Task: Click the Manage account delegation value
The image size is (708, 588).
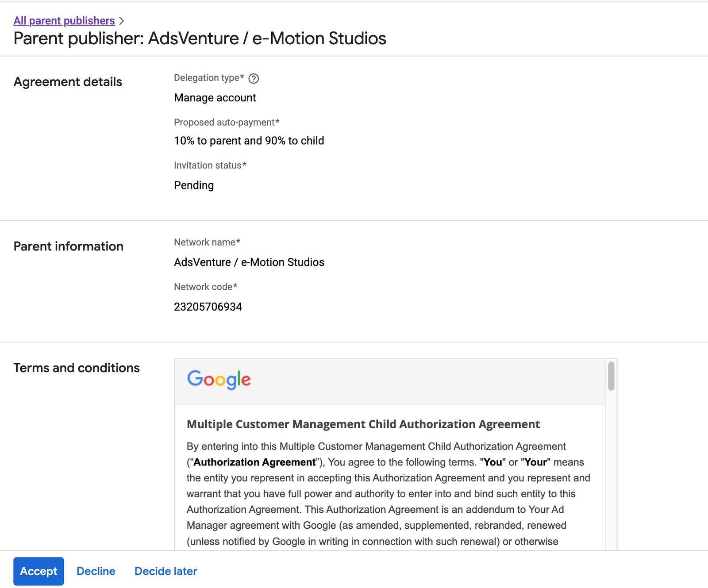Action: (215, 98)
